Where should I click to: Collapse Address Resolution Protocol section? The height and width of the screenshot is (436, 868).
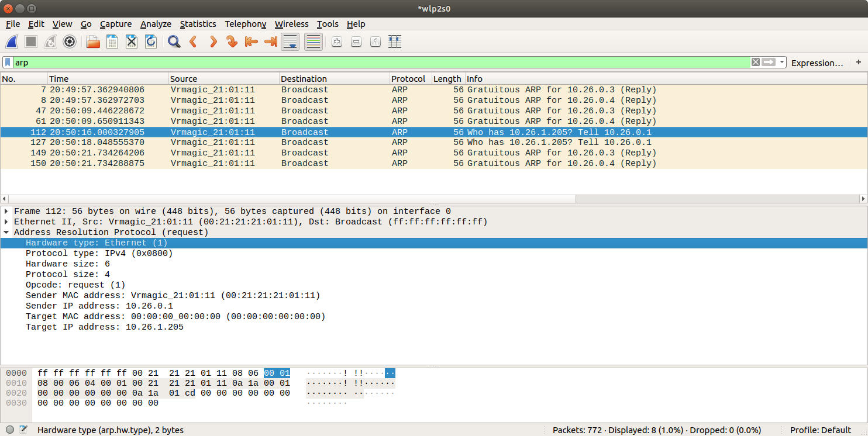point(6,233)
